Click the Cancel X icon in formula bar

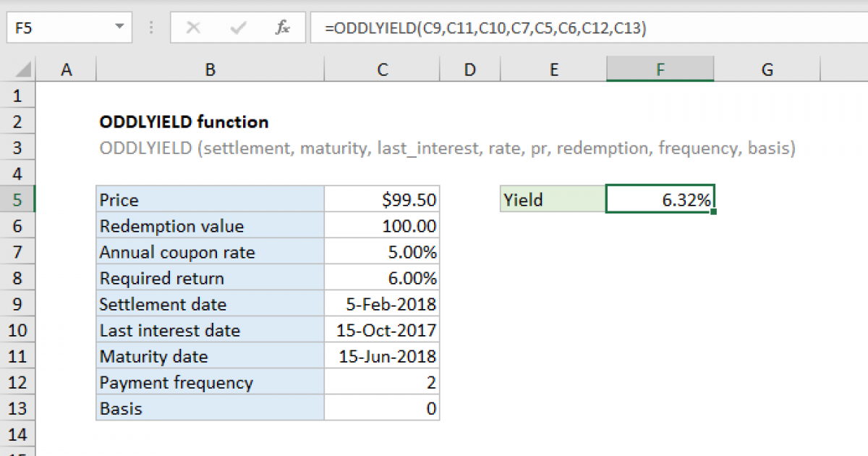[x=193, y=28]
